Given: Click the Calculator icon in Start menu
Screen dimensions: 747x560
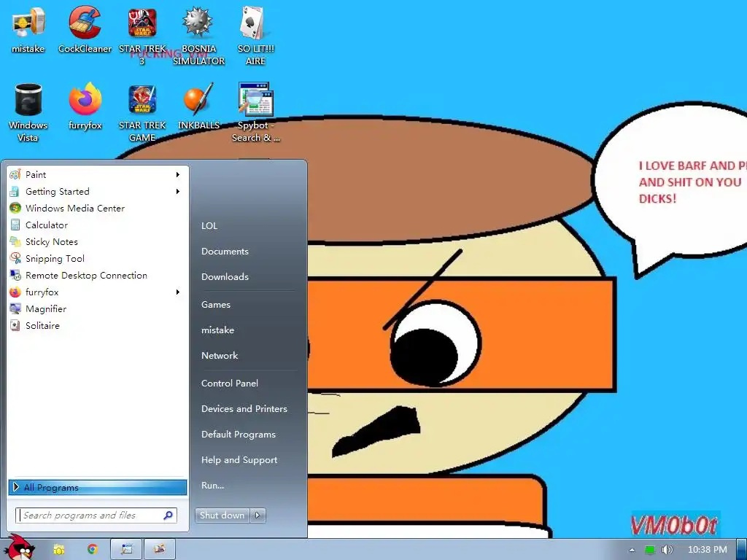Looking at the screenshot, I should [15, 225].
